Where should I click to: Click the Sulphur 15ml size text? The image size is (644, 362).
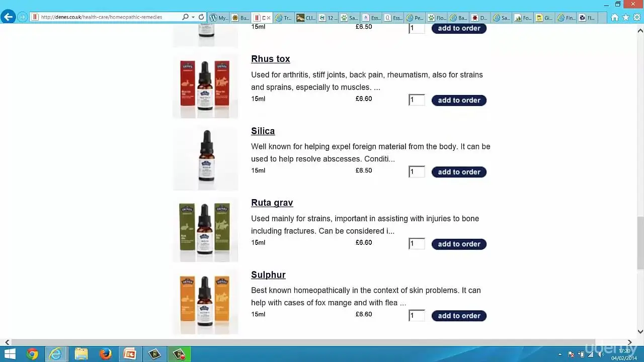pyautogui.click(x=258, y=314)
